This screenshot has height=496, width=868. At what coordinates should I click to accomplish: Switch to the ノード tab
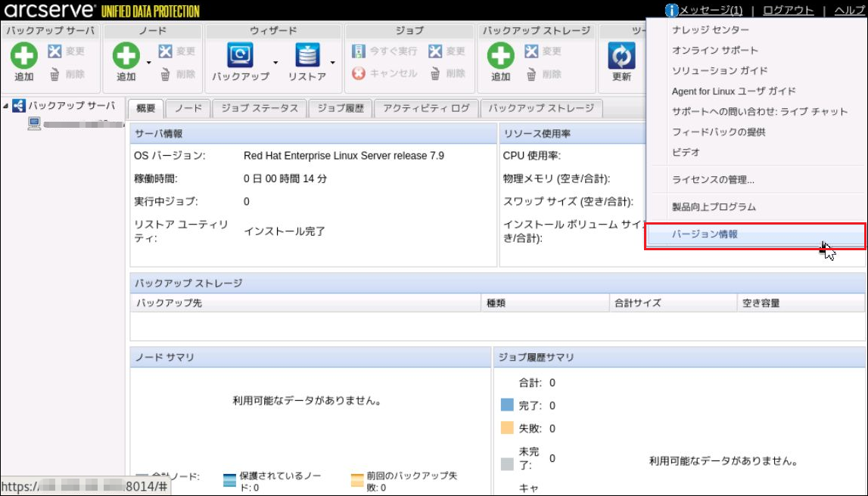[x=188, y=108]
